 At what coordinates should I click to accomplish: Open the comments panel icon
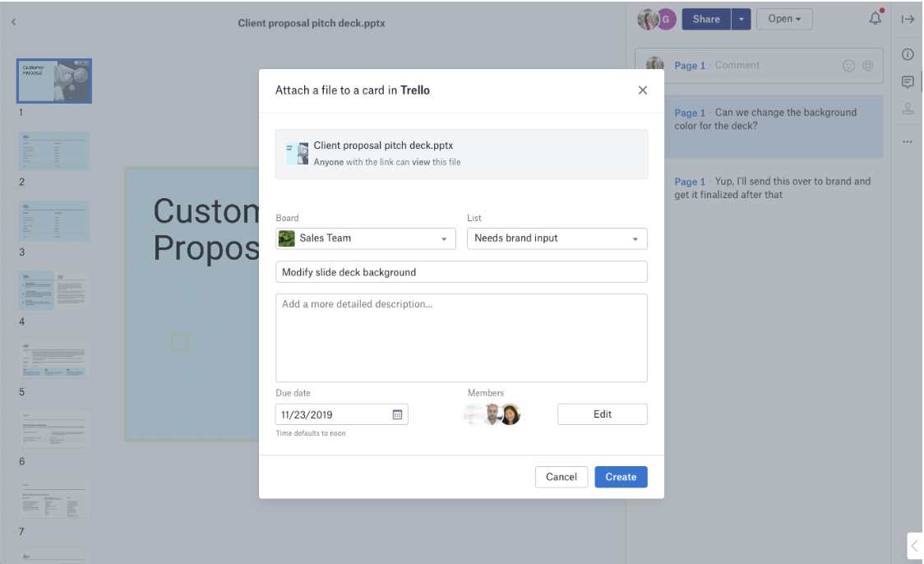[x=908, y=81]
